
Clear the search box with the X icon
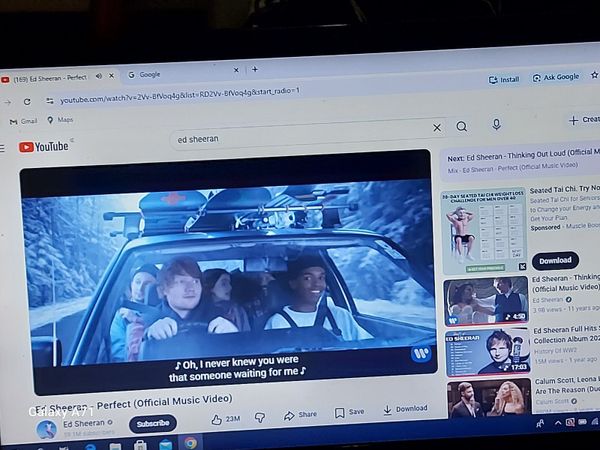tap(436, 128)
